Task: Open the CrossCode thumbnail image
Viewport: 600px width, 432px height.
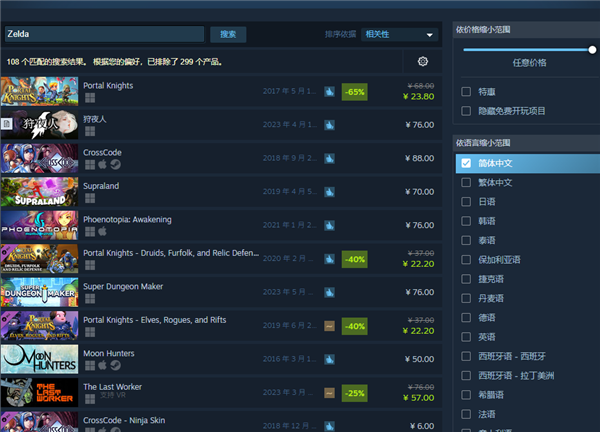Action: (39, 158)
